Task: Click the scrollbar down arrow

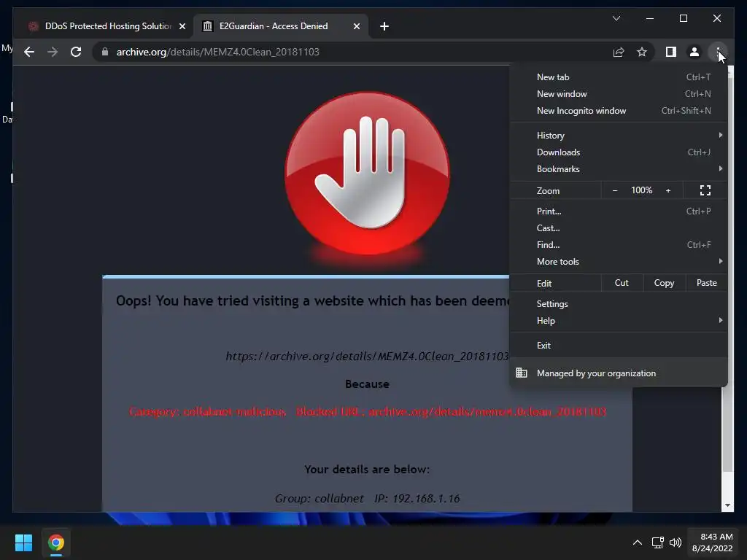Action: [x=727, y=505]
